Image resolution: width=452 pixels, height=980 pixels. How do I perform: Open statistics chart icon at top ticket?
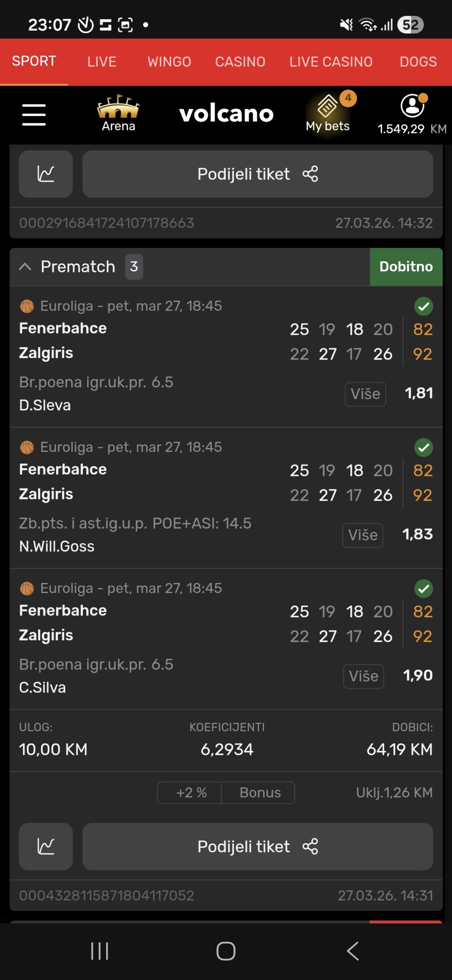coord(46,174)
